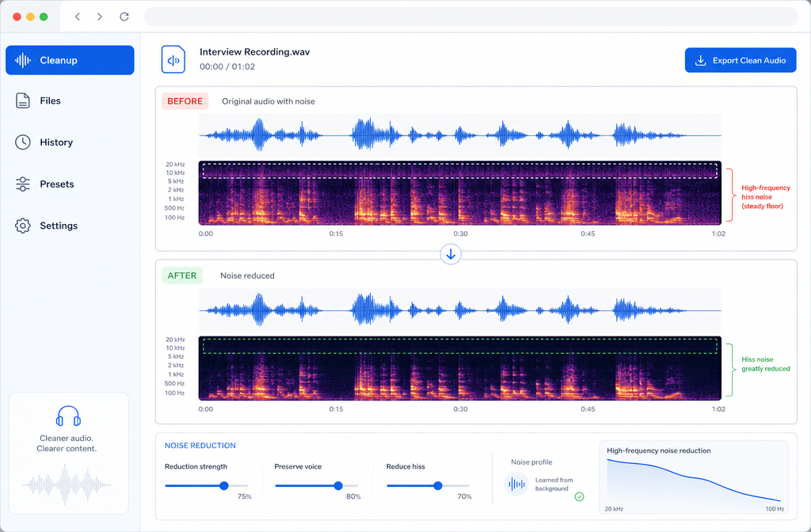Viewport: 811px width, 532px height.
Task: Click the 0:45 marker under After spectrogram
Action: [588, 409]
